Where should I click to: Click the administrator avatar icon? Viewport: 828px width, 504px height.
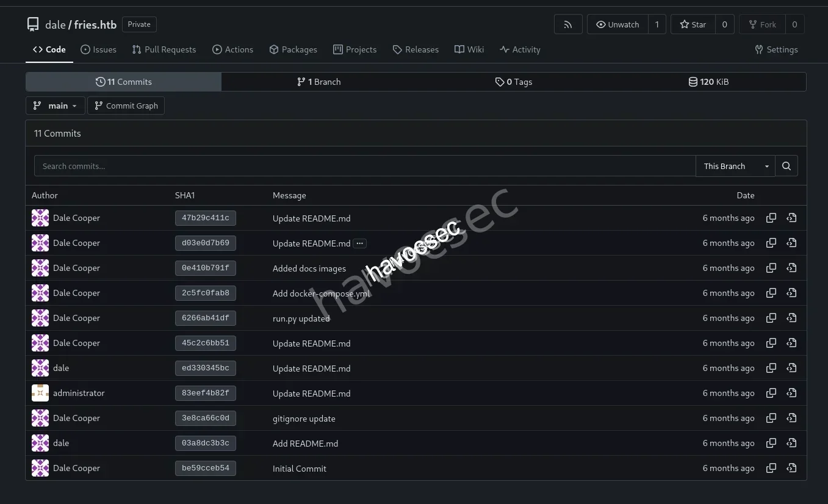click(x=40, y=393)
